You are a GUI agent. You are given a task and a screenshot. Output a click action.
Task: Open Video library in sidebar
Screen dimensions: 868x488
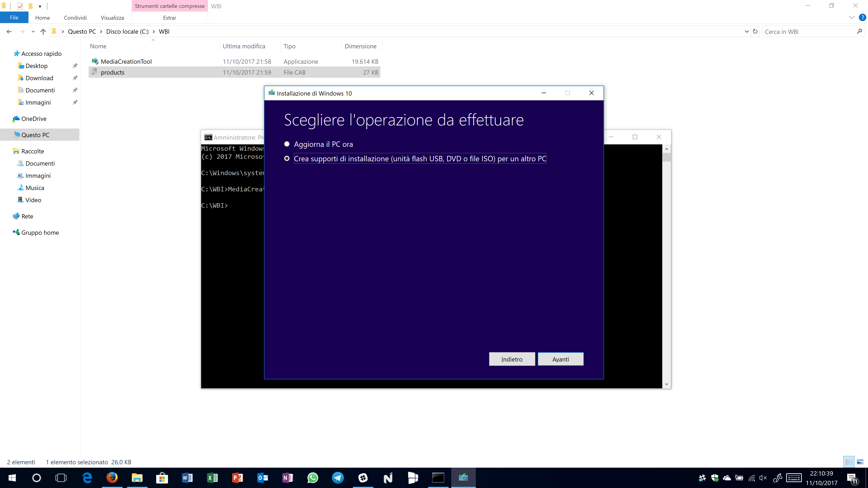(x=33, y=200)
